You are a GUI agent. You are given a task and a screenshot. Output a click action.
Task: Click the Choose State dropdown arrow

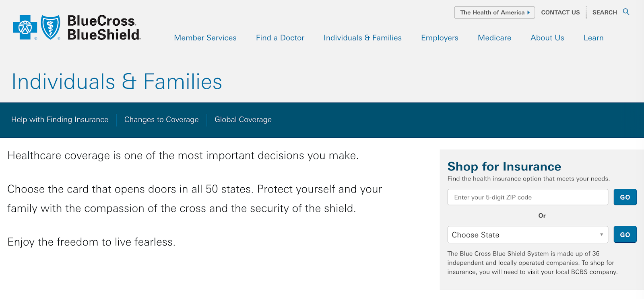pos(601,235)
